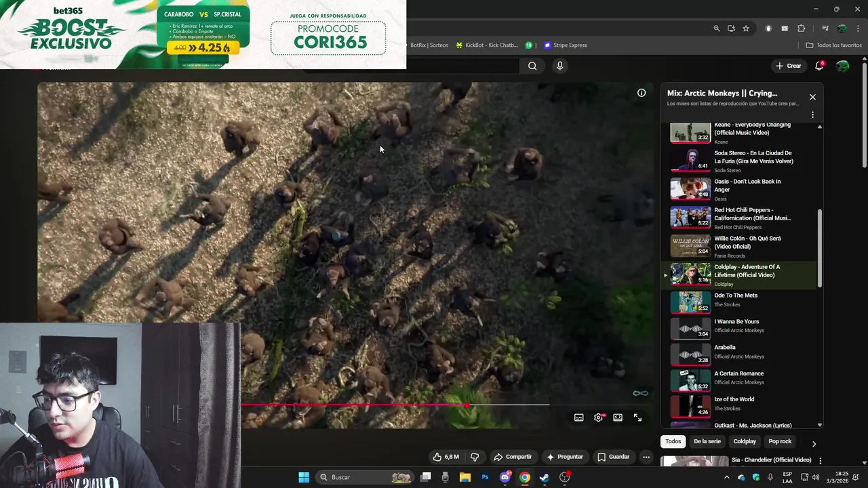Select the Pop rock filter chip
Screen dimensions: 868x488
tap(780, 441)
